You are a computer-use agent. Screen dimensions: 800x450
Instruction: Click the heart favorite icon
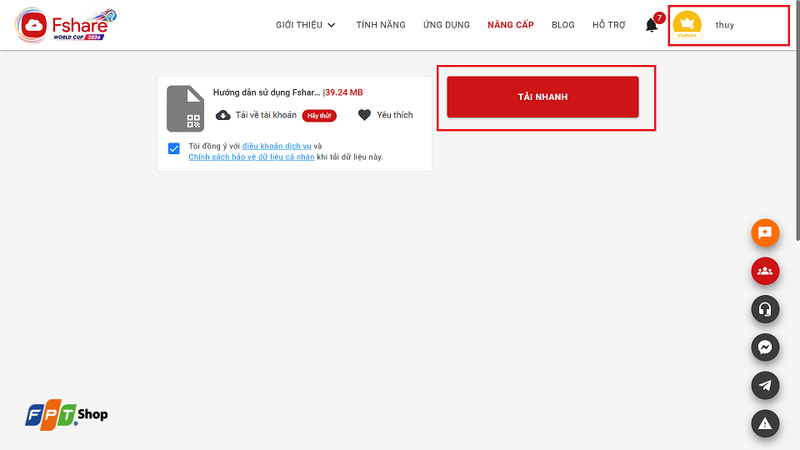click(x=364, y=115)
